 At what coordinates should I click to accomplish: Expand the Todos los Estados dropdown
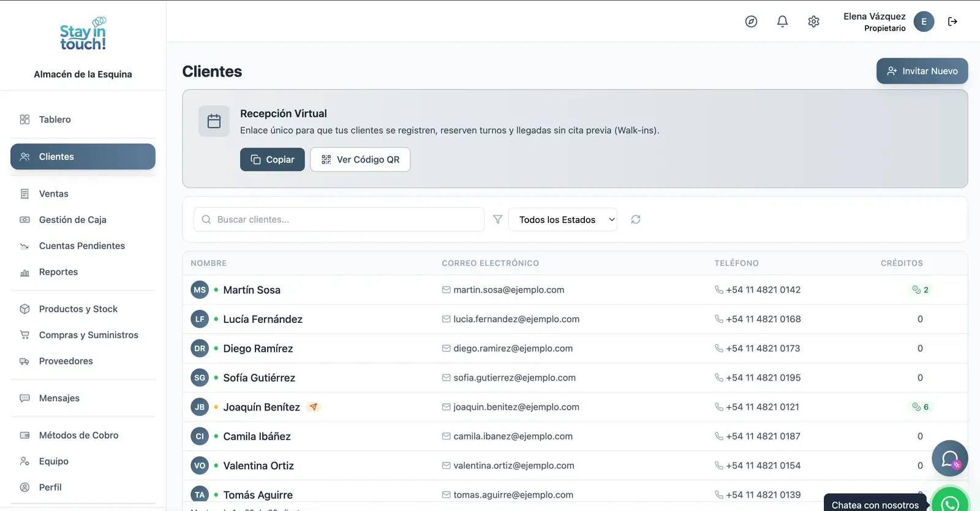pyautogui.click(x=563, y=219)
